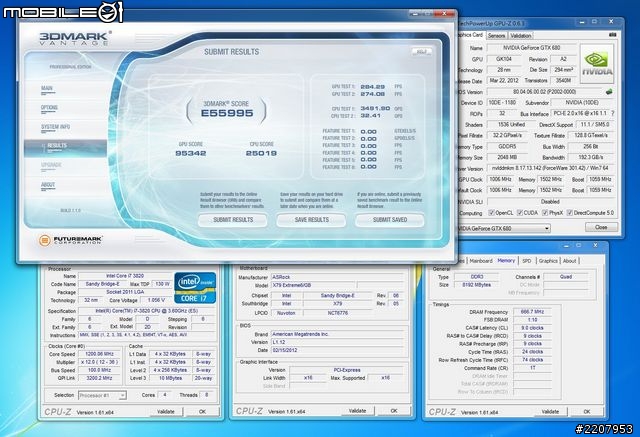This screenshot has width=640, height=437.
Task: Click the GPU-Z BIOS save chip icon
Action: pyautogui.click(x=609, y=92)
